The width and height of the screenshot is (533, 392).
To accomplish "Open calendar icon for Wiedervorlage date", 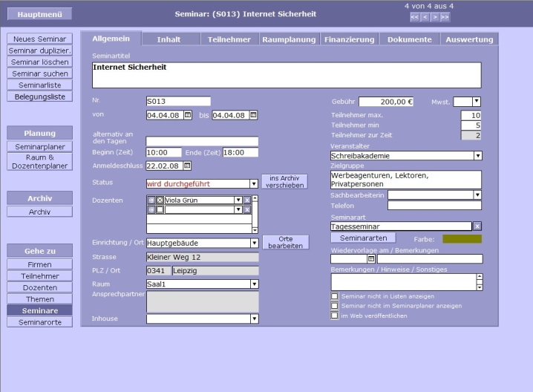I will click(371, 259).
